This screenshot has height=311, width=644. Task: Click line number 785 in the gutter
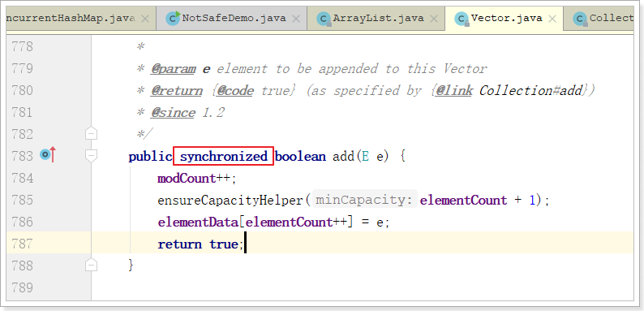point(22,200)
